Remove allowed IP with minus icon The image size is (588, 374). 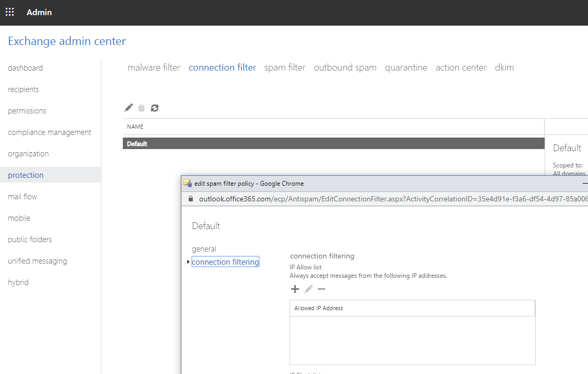coord(321,289)
